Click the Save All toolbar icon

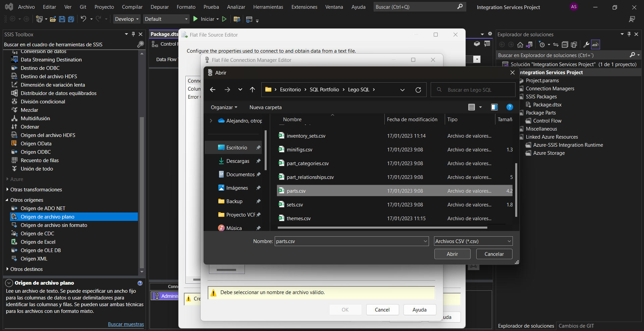point(71,19)
